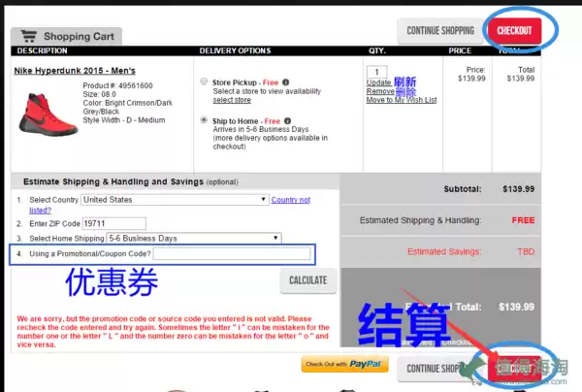The width and height of the screenshot is (582, 392).
Task: Click the Remove item link
Action: click(380, 91)
